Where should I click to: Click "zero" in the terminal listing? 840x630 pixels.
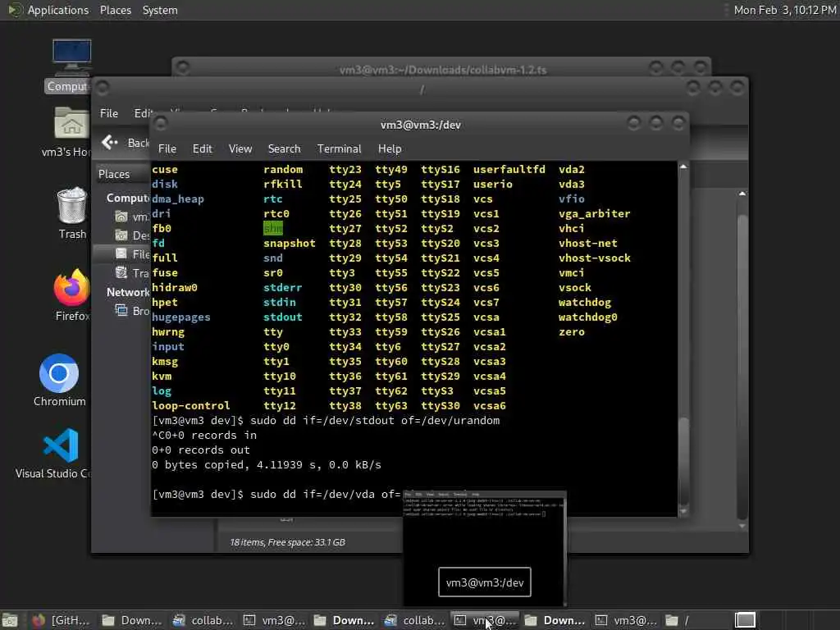572,331
